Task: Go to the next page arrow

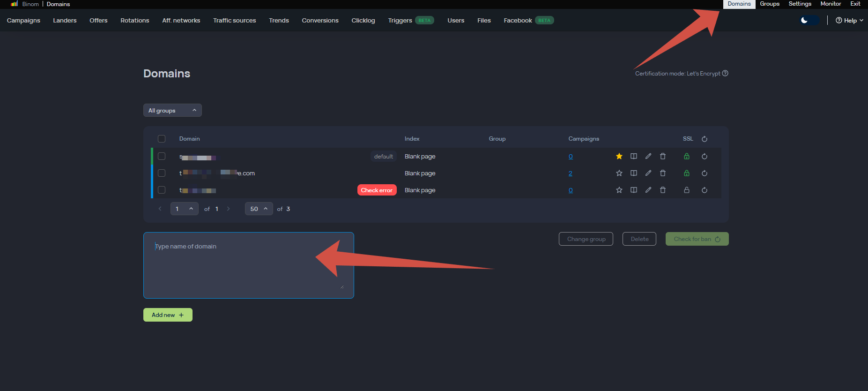Action: 229,209
